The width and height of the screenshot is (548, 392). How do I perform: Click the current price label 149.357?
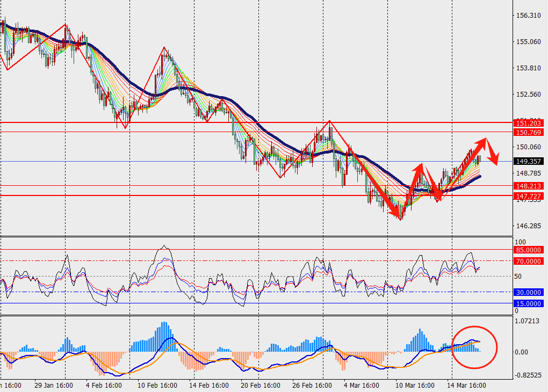pyautogui.click(x=527, y=161)
